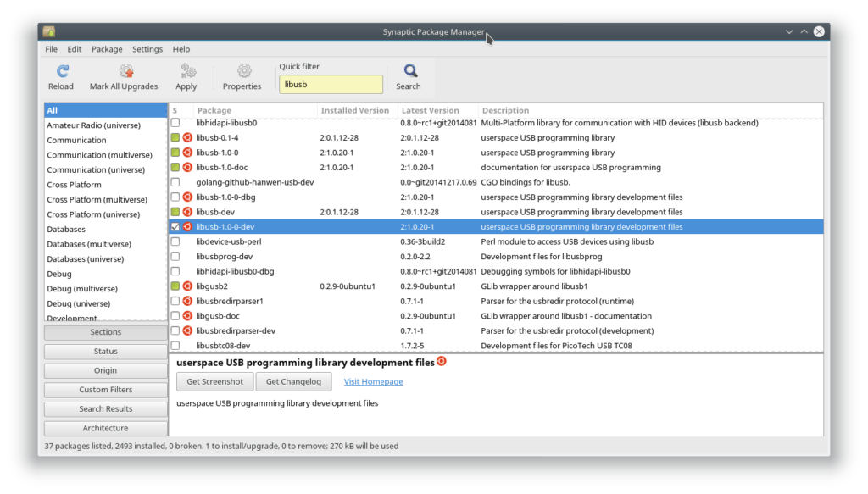Toggle installed status box for libusb-0.1-4
The image size is (868, 494).
coord(175,138)
